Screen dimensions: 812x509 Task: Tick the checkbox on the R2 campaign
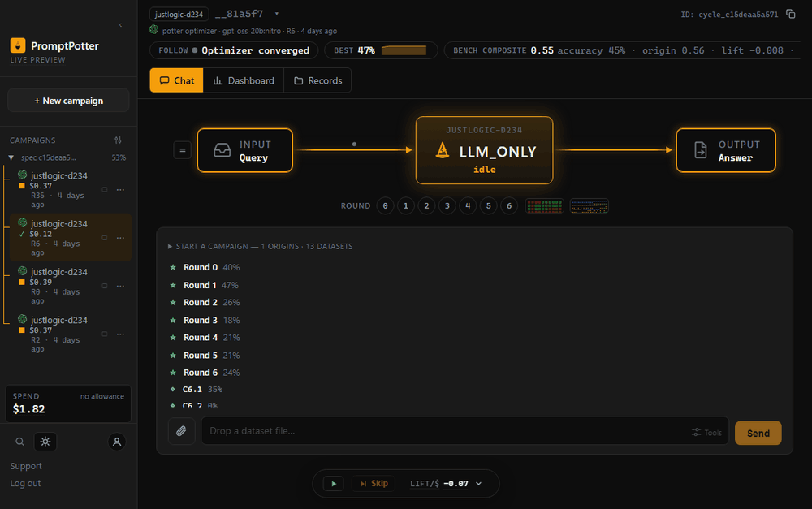(x=105, y=334)
